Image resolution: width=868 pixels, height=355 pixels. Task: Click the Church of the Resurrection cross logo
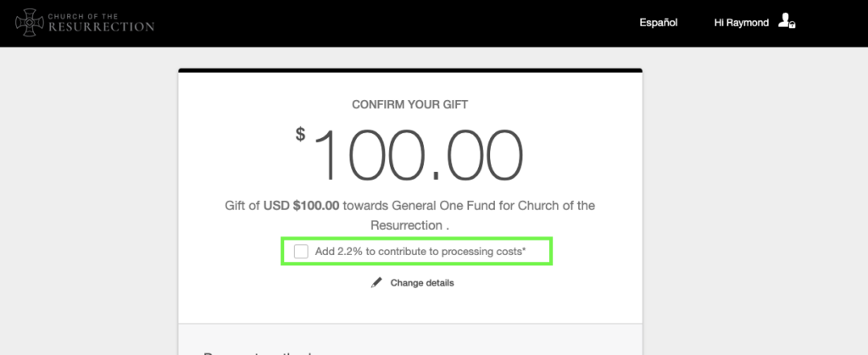point(29,23)
